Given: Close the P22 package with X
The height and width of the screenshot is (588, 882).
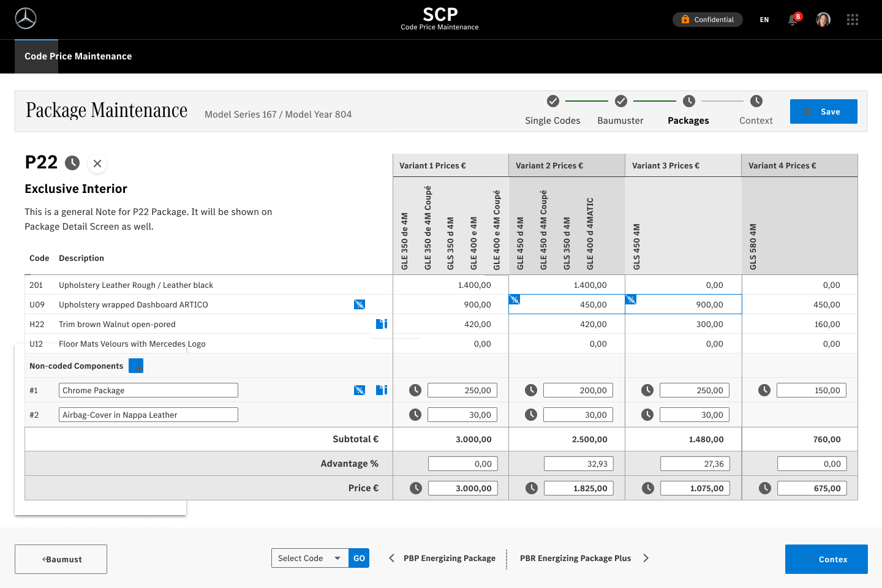Looking at the screenshot, I should pyautogui.click(x=97, y=164).
